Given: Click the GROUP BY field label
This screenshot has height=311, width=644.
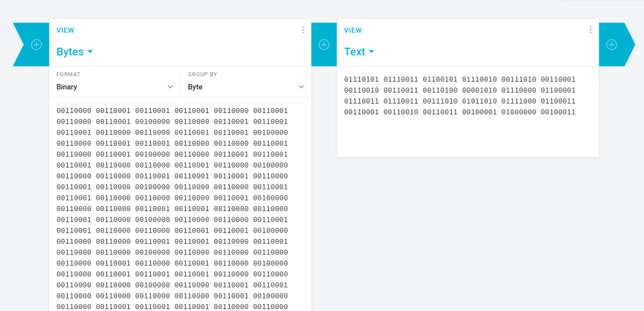Looking at the screenshot, I should pos(203,74).
